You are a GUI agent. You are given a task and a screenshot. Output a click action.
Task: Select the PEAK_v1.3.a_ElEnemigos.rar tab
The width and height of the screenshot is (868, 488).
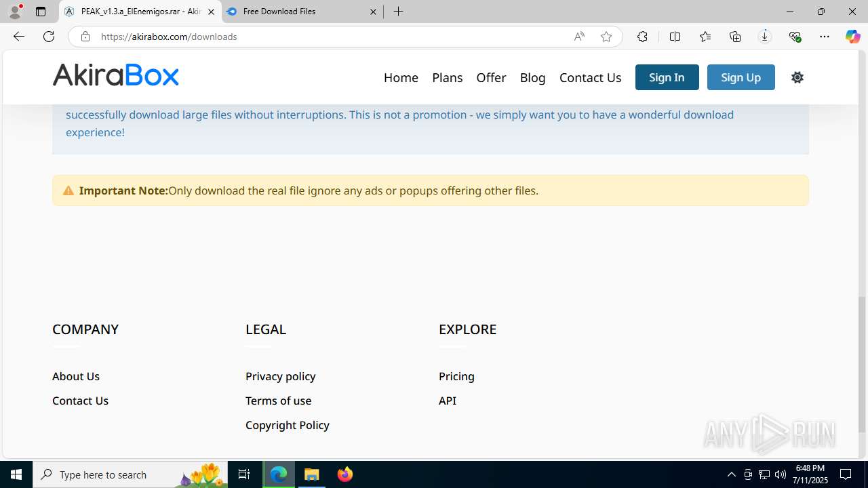tap(140, 12)
